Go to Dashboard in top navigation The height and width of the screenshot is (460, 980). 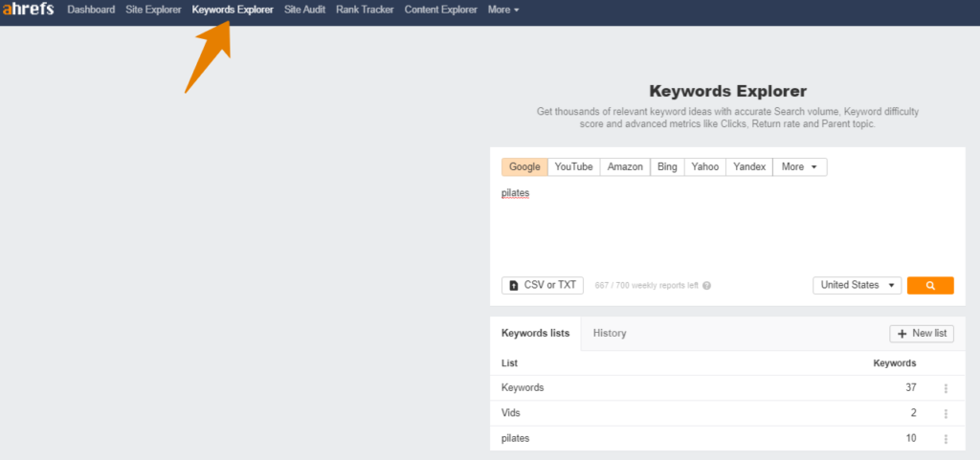[x=91, y=10]
